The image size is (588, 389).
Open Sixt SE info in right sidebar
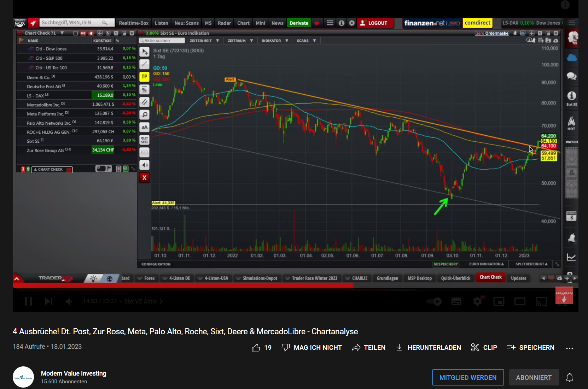click(x=572, y=98)
